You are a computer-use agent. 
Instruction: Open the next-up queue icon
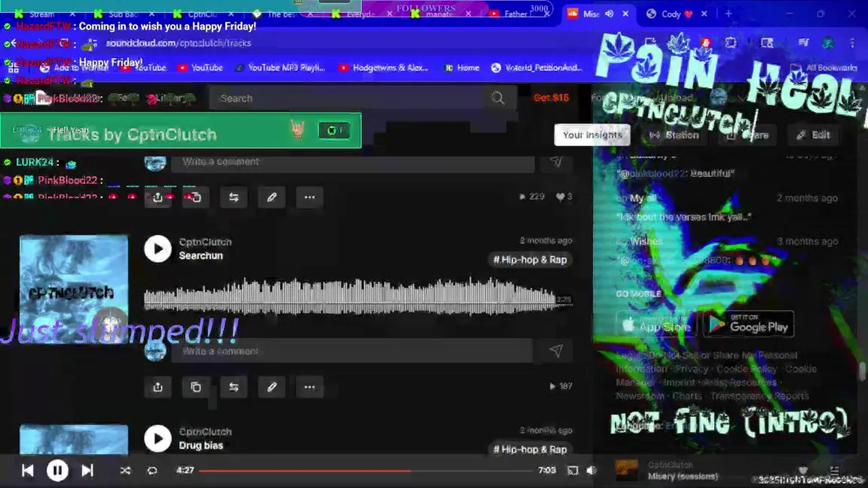pos(834,470)
